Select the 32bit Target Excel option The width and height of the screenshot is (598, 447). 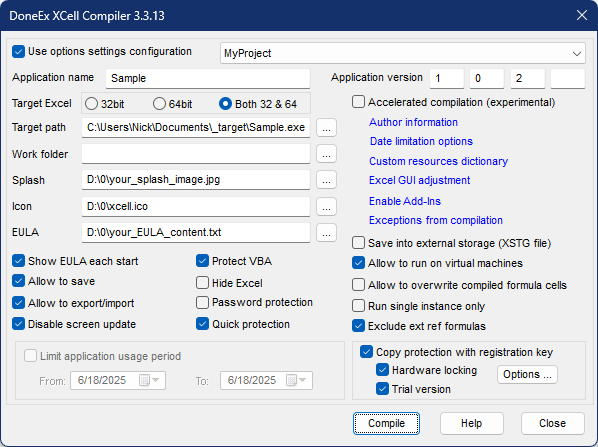point(92,104)
